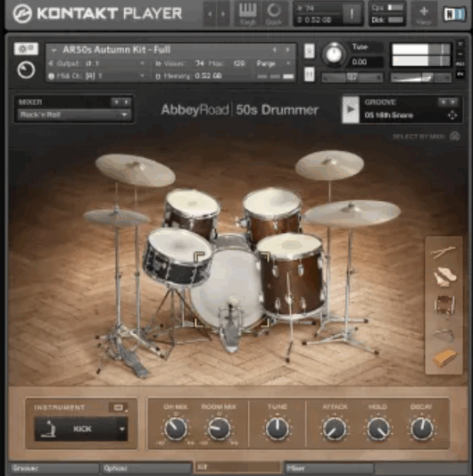Select the snare drum on the kit
The width and height of the screenshot is (473, 476).
coord(178,257)
